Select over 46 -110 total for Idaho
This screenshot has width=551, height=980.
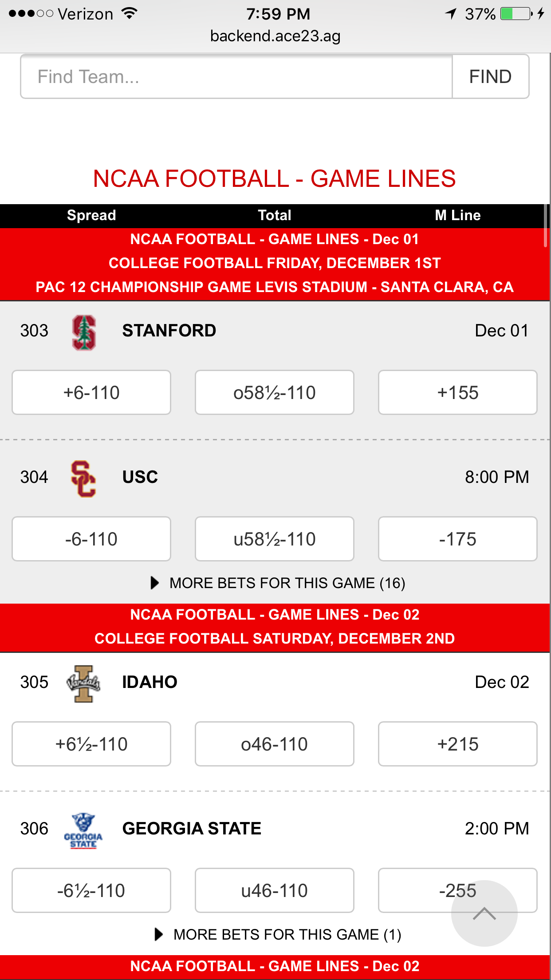(275, 744)
